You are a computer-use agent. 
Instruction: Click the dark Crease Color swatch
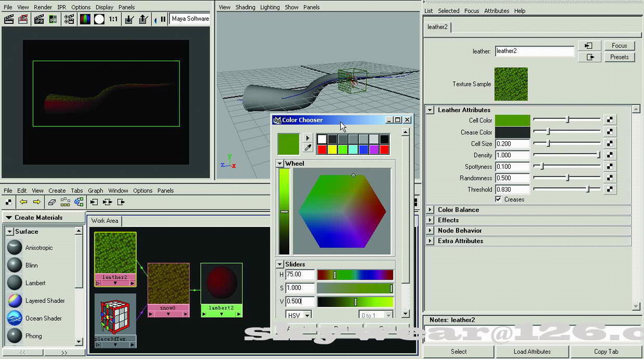coord(512,132)
